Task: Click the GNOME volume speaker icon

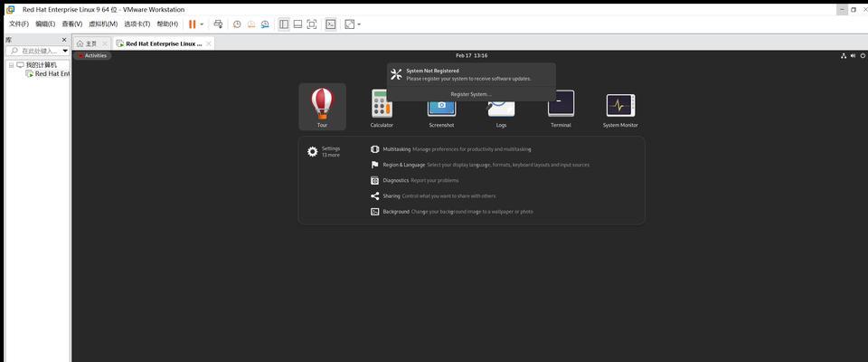Action: coord(853,55)
